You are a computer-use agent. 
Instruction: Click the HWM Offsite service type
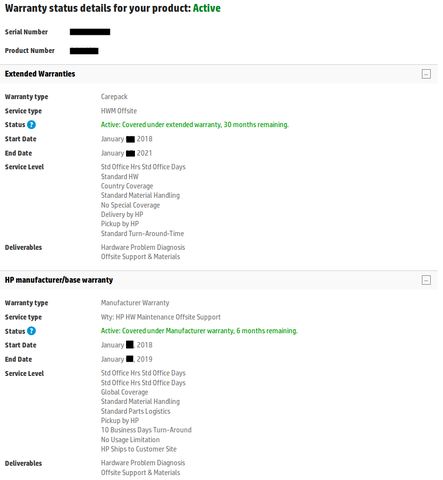119,111
